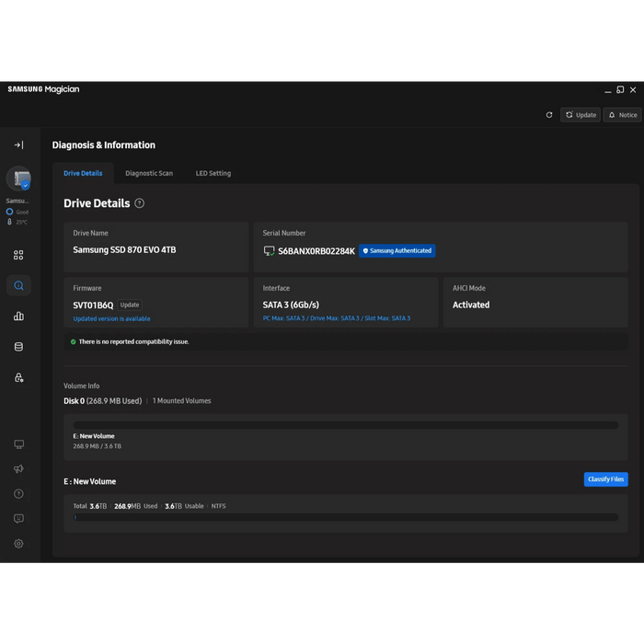644x644 pixels.
Task: Click the Drive Details help circle icon
Action: [140, 203]
